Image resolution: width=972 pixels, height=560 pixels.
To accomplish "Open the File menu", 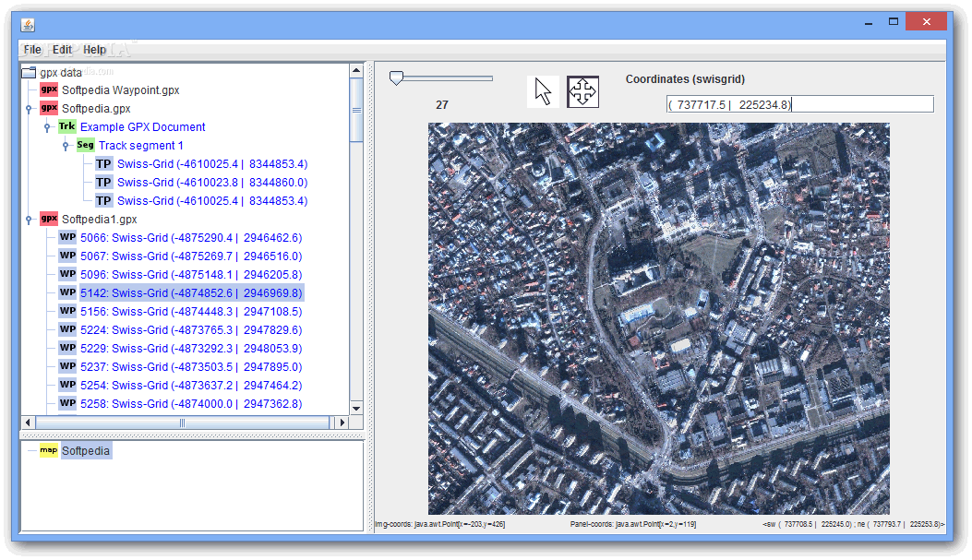I will [32, 50].
